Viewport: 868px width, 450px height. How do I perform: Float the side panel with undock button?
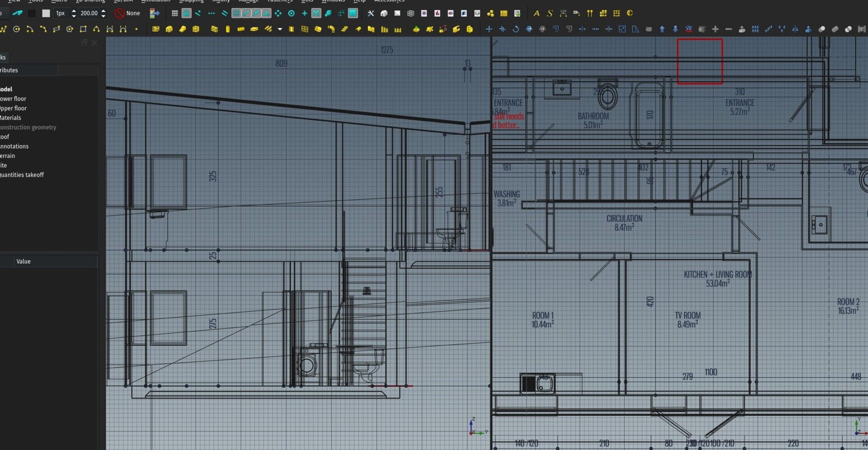84,43
